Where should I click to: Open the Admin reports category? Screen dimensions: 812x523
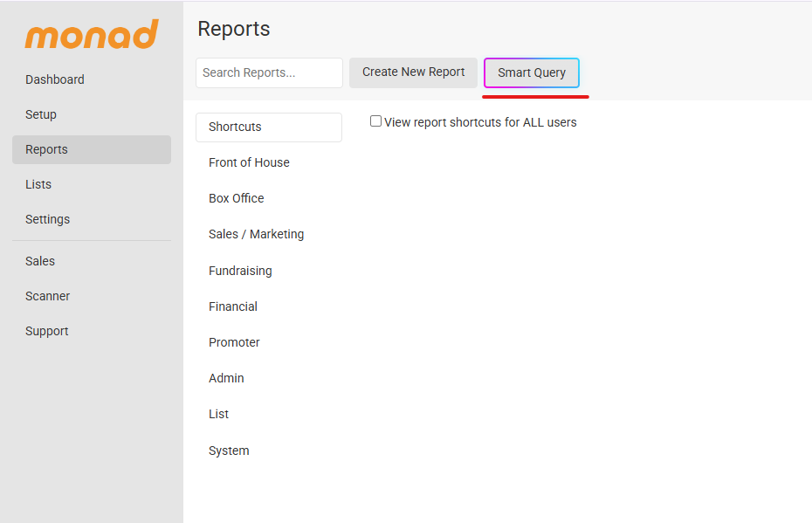226,378
